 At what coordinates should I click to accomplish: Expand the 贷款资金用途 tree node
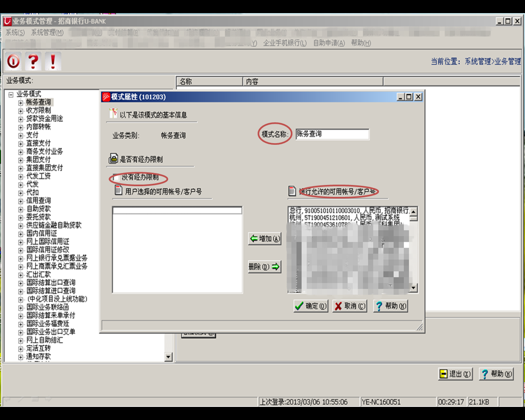tap(21, 119)
